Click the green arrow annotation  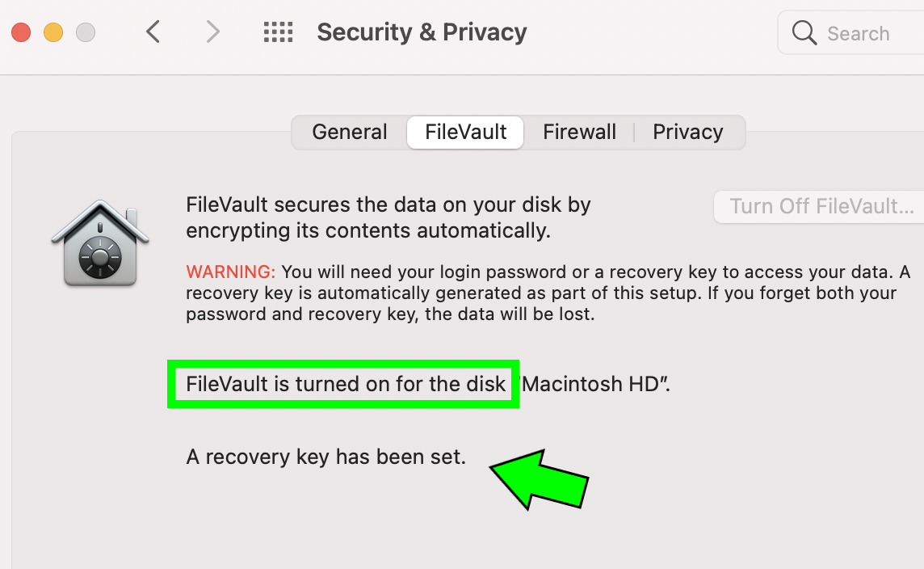(539, 478)
